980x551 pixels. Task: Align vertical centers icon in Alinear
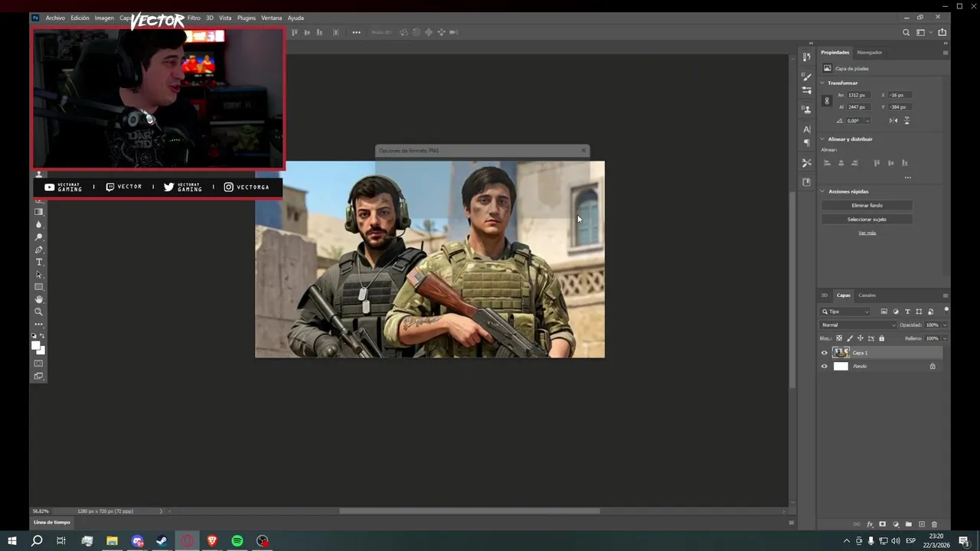tap(890, 163)
